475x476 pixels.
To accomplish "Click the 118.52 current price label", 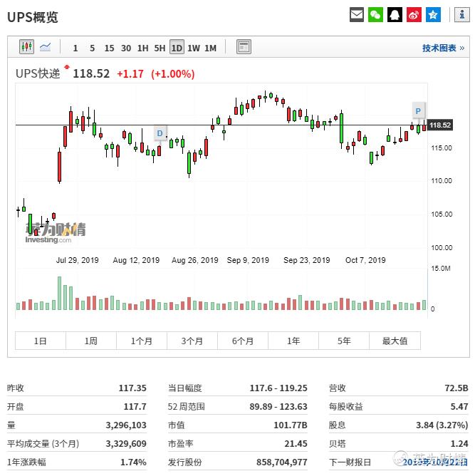I will [440, 125].
